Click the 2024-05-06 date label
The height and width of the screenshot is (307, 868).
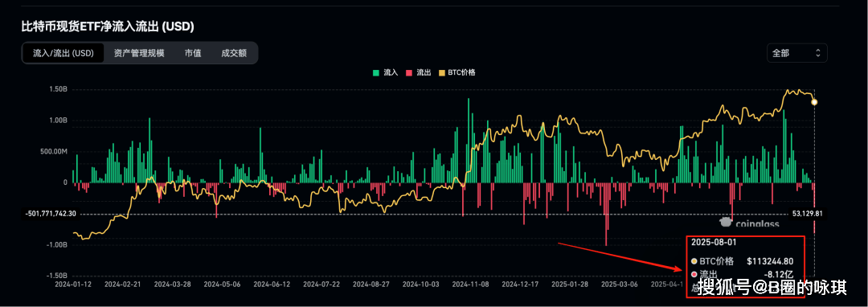[223, 284]
